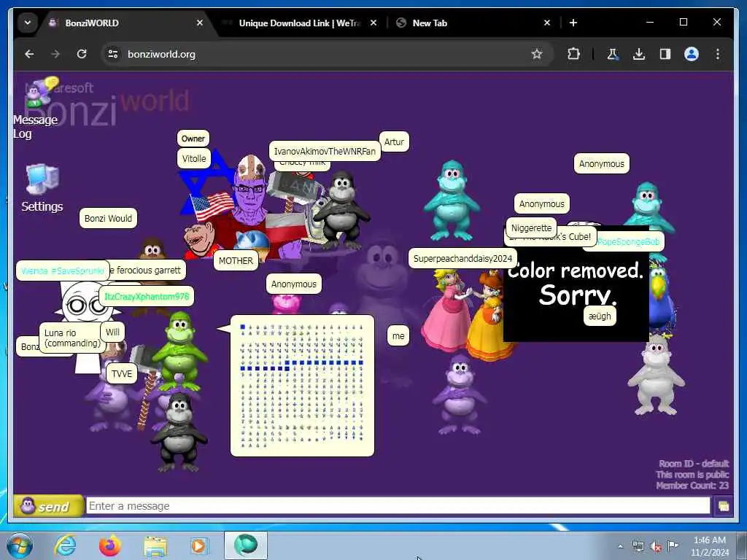Click the speech bubble with dotted grid
The height and width of the screenshot is (560, 747).
point(302,386)
